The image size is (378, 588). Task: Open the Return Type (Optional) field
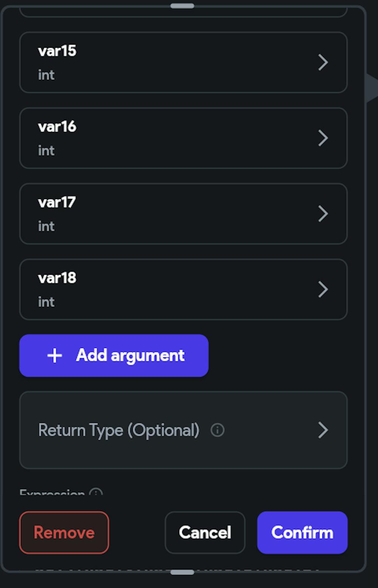119,430
